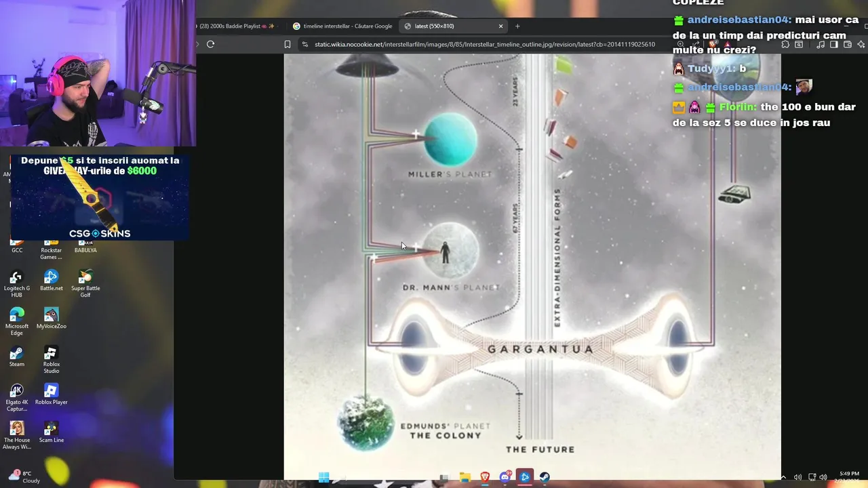Open the Microsoft Edge desktop shortcut
The image size is (868, 488).
click(17, 321)
